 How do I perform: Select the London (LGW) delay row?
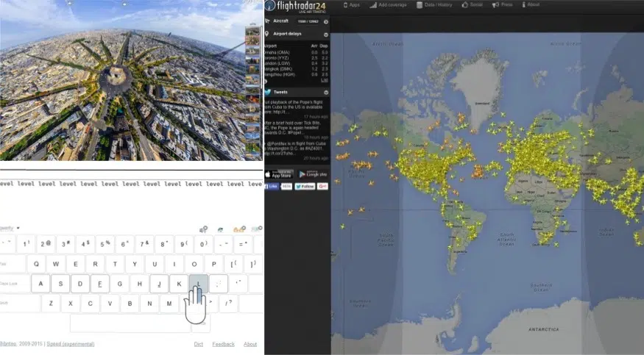click(x=296, y=63)
